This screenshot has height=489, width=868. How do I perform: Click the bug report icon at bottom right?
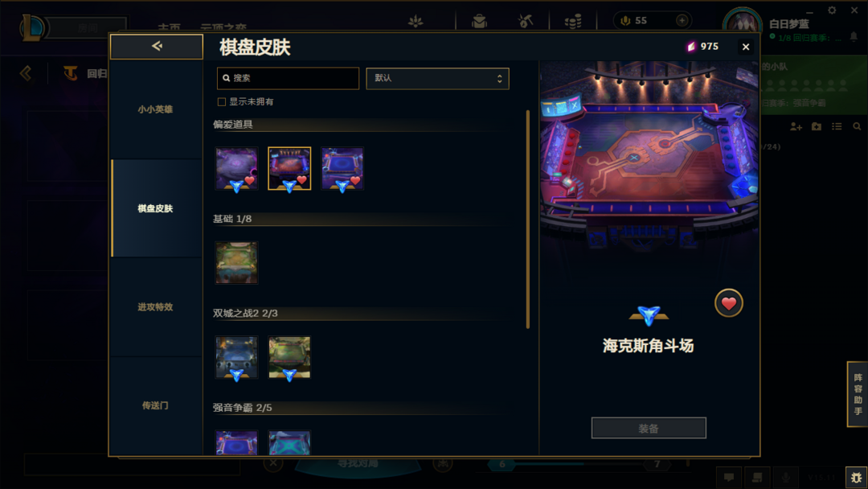(x=857, y=478)
